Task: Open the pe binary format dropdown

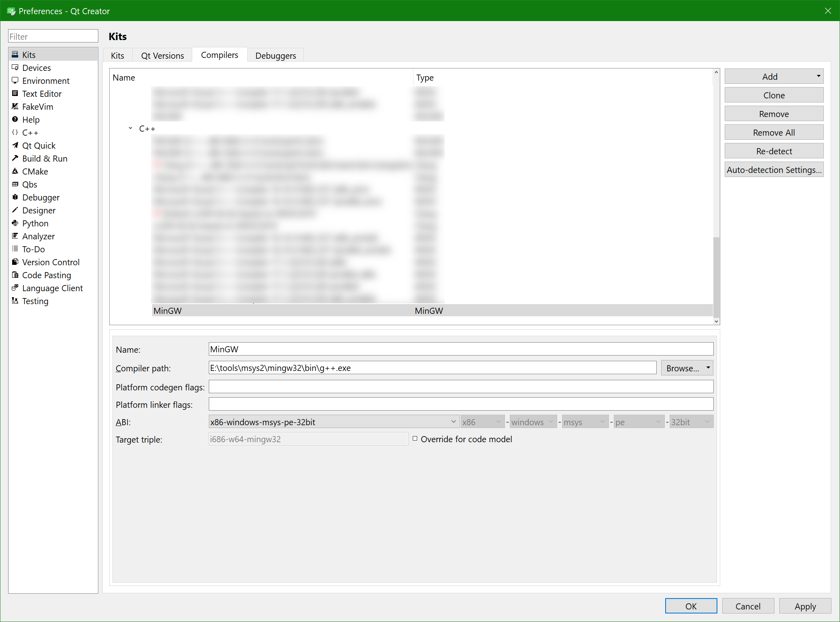Action: (639, 422)
